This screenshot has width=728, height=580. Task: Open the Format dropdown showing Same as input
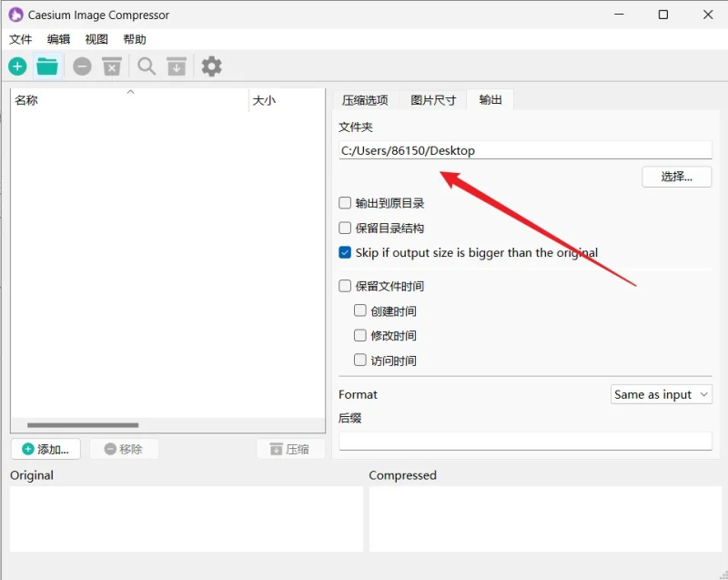point(662,394)
